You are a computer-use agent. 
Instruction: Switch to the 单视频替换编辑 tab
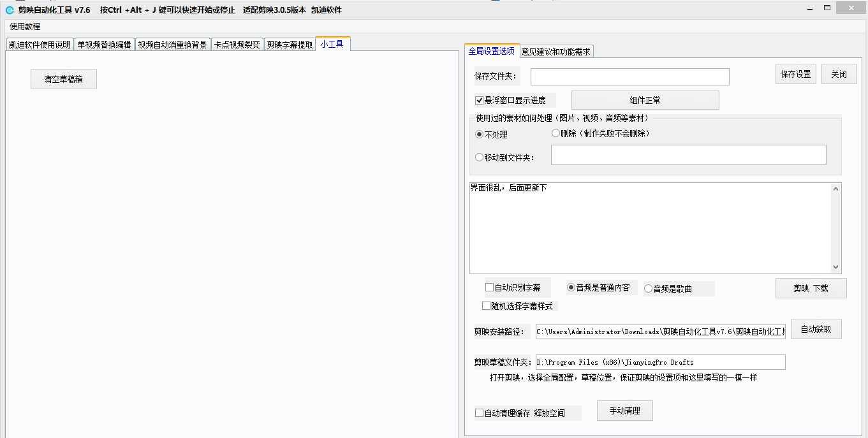[104, 45]
